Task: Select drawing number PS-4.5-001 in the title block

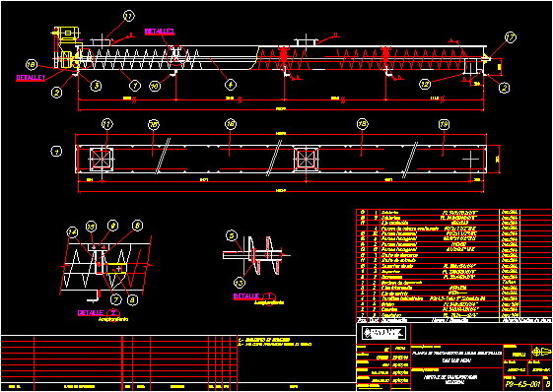Action: click(x=523, y=383)
